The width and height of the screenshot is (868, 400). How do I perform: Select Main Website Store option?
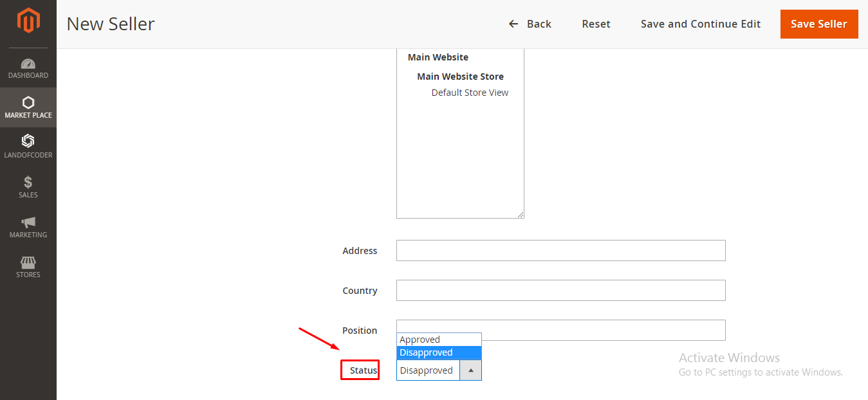point(460,76)
